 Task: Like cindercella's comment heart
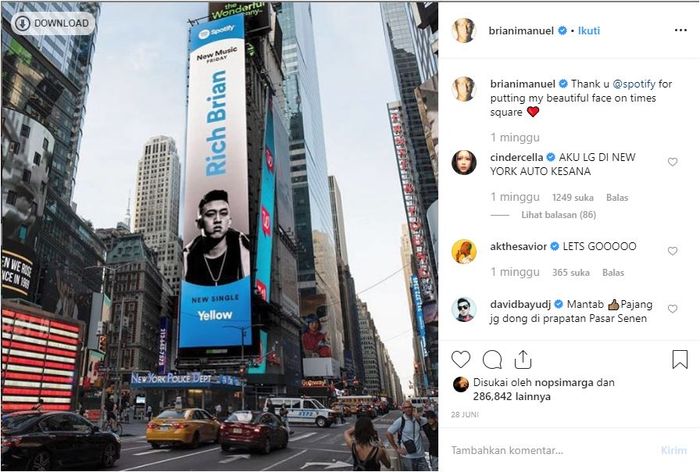pos(672,162)
